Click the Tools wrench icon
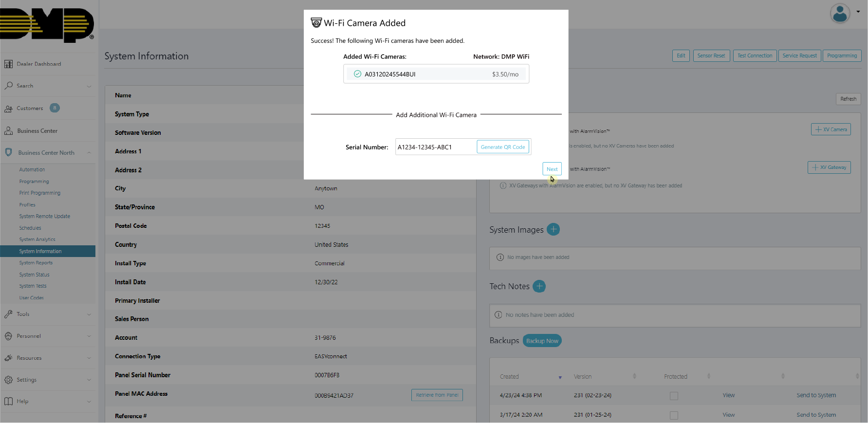This screenshot has height=423, width=868. [9, 314]
